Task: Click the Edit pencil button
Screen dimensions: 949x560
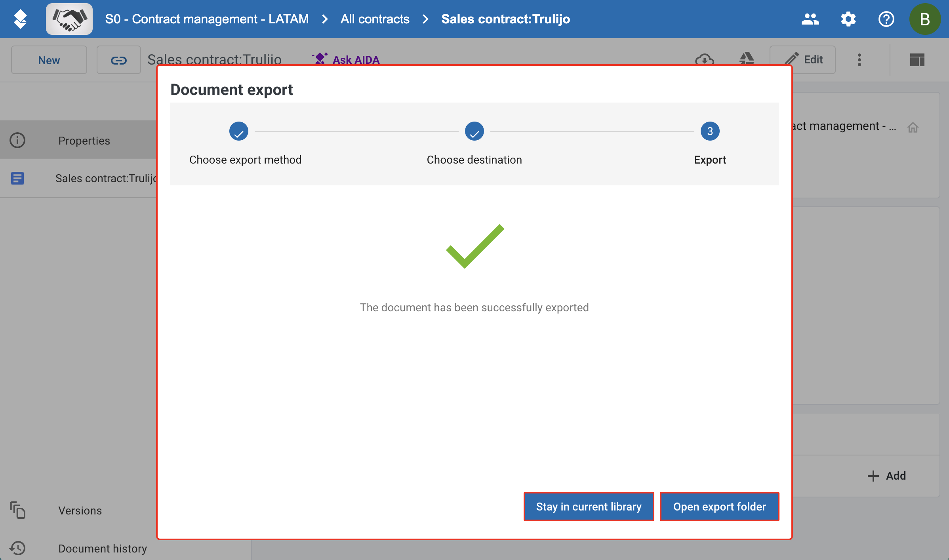Action: click(802, 60)
